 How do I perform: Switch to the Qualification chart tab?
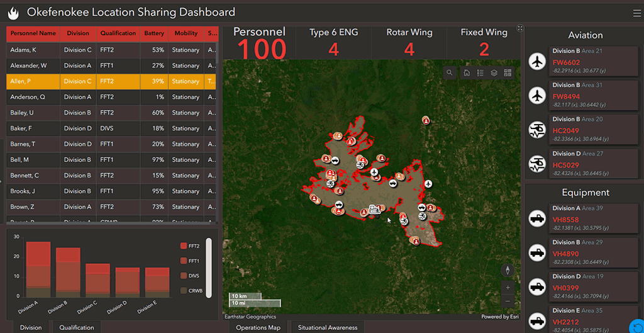[76, 327]
